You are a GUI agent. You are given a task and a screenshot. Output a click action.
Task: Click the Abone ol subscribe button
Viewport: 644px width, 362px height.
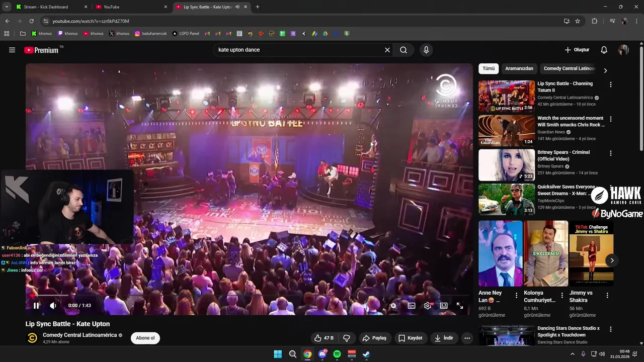coord(145,338)
